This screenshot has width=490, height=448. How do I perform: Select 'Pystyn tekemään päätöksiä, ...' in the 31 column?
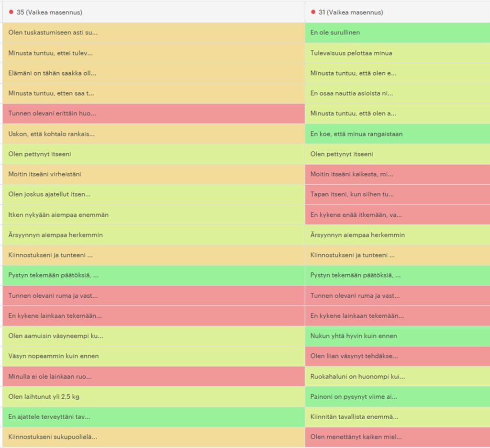pyautogui.click(x=398, y=275)
